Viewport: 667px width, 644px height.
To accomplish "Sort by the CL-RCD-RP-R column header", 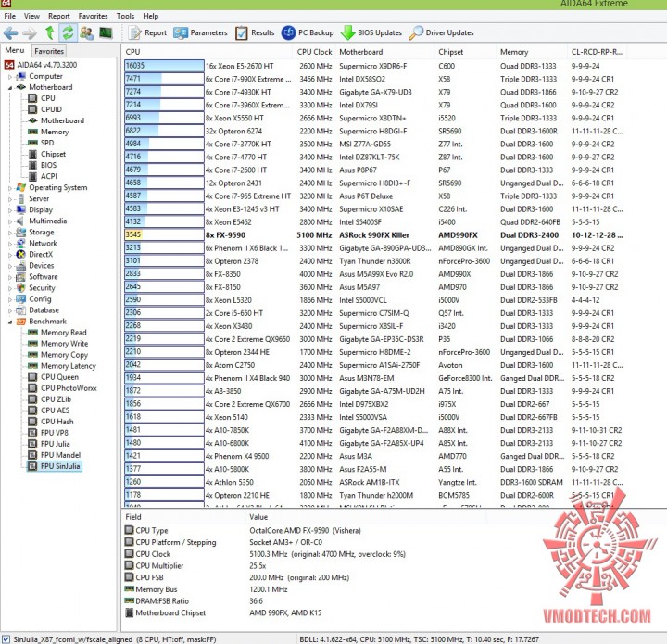I will click(x=597, y=52).
